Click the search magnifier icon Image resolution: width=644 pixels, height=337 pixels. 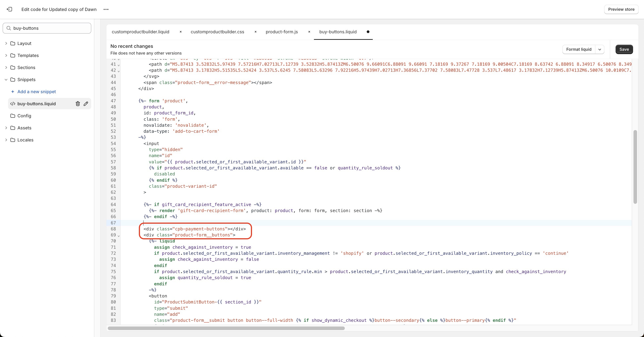(x=8, y=28)
